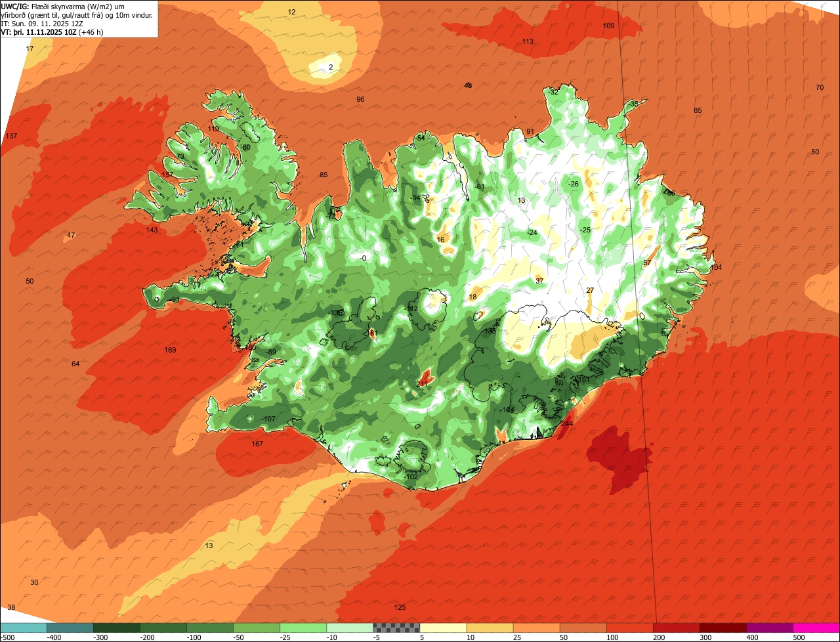Click the map value 2 in the yellow patch
This screenshot has width=840, height=642.
[331, 67]
